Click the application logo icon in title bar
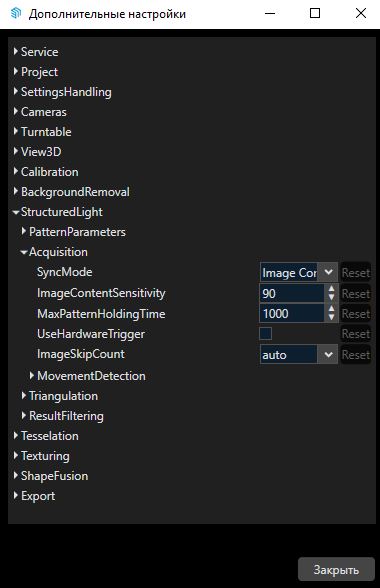Screen dimensions: 380x588 16,14
